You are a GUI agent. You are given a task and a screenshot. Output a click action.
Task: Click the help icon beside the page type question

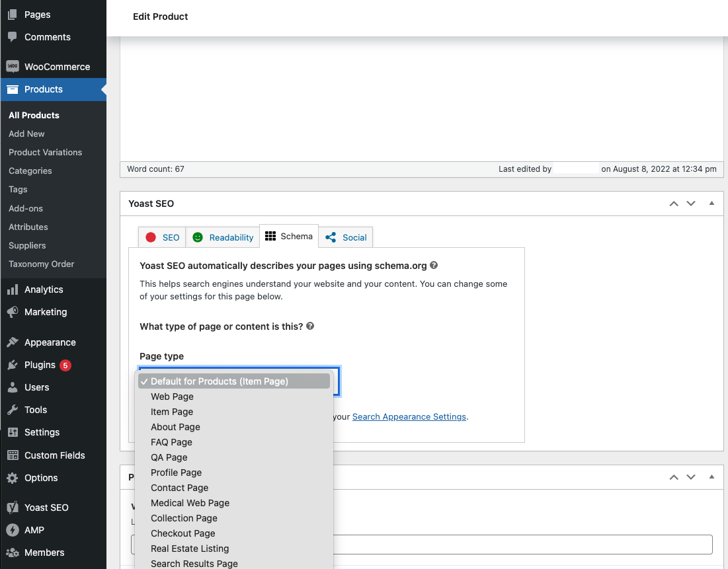(310, 326)
